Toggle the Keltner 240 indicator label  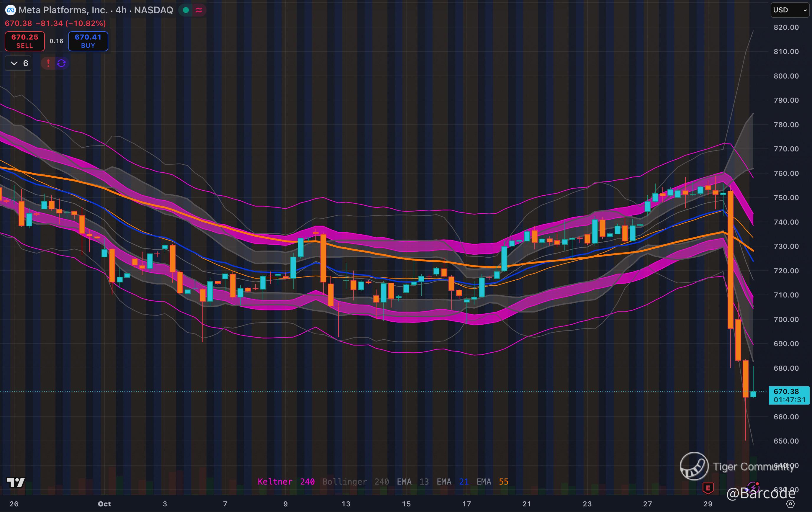286,482
